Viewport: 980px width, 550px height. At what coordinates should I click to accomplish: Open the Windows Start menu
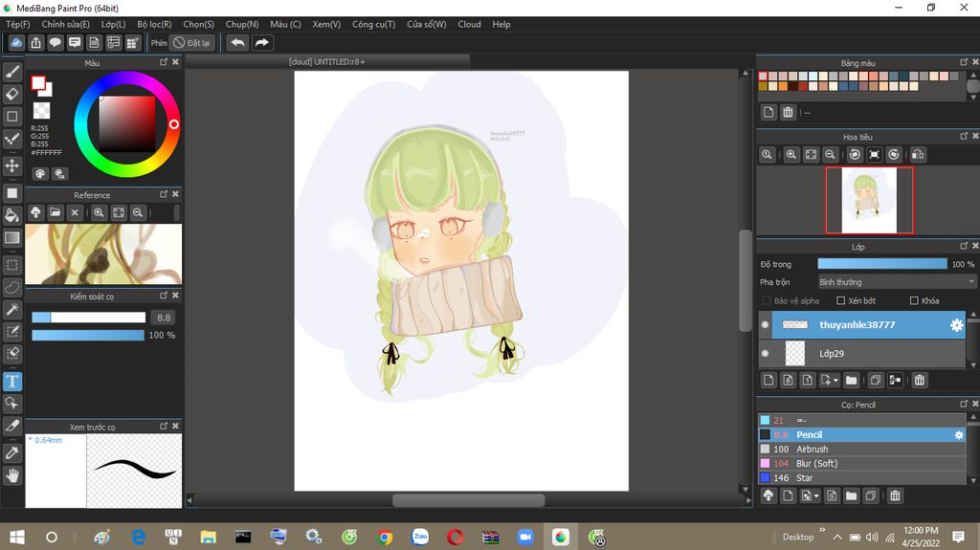(17, 537)
